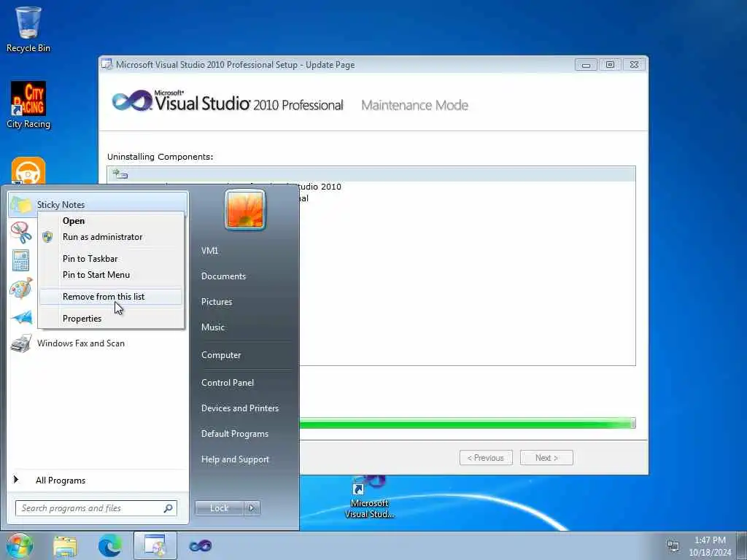Open Paint palette icon in Start menu
This screenshot has height=560, width=747.
tap(21, 289)
